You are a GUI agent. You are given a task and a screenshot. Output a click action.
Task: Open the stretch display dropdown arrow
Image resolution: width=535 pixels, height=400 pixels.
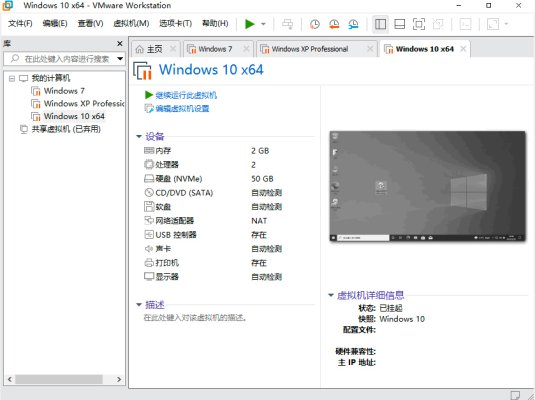click(x=506, y=24)
